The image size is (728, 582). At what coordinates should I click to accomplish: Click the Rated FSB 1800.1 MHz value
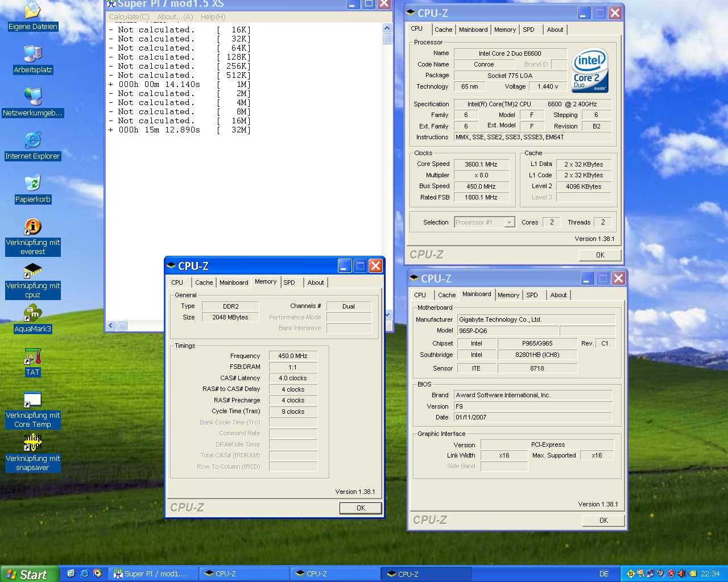coord(481,197)
